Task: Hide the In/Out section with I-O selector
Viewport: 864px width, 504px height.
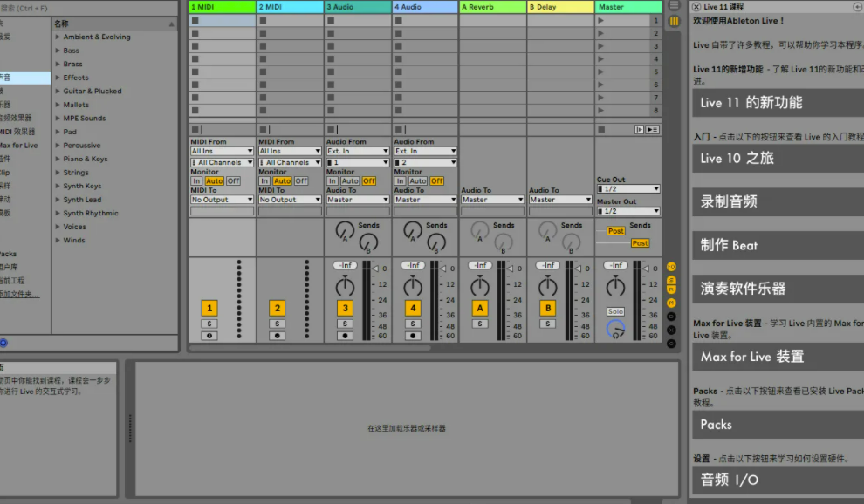Action: 671,267
